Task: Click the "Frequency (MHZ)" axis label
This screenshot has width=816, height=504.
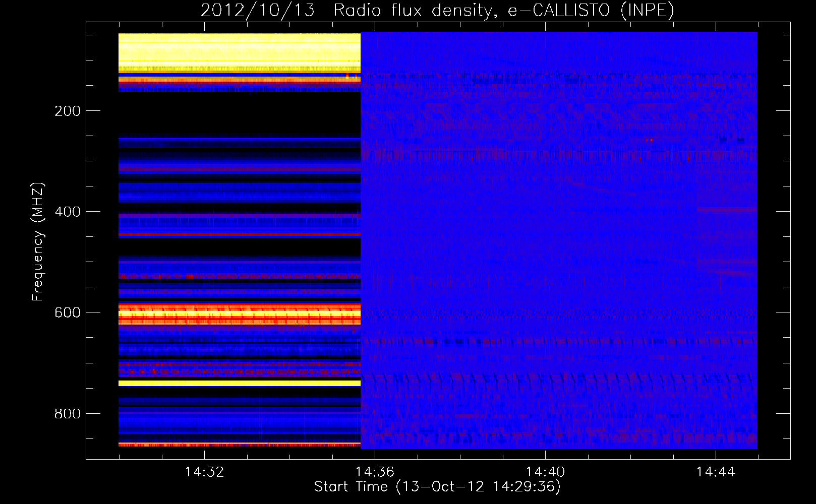Action: [38, 242]
